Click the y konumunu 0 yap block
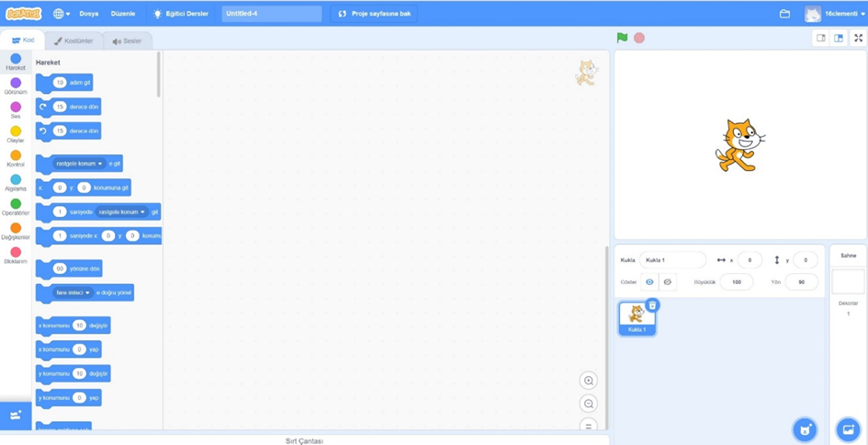The image size is (868, 445). [x=69, y=398]
